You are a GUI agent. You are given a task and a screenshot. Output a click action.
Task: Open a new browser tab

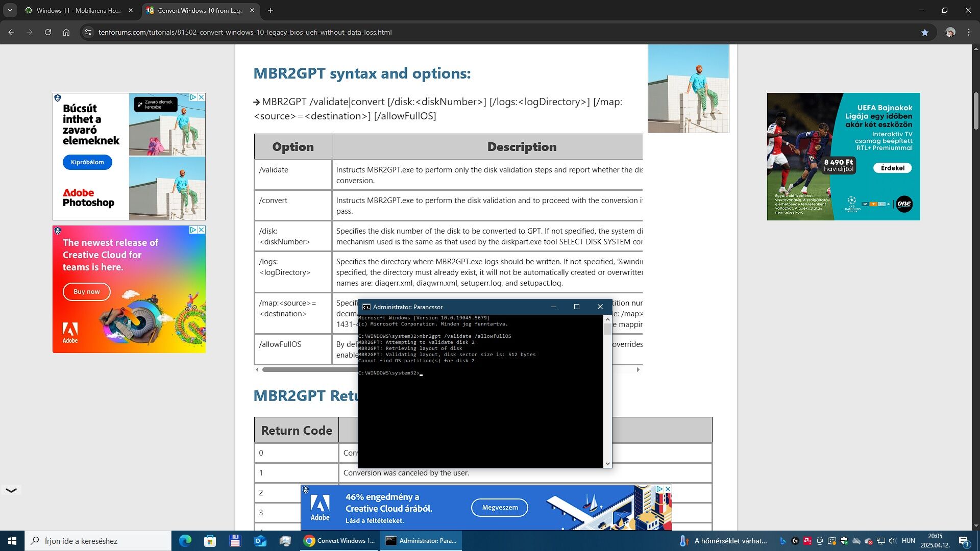(271, 10)
